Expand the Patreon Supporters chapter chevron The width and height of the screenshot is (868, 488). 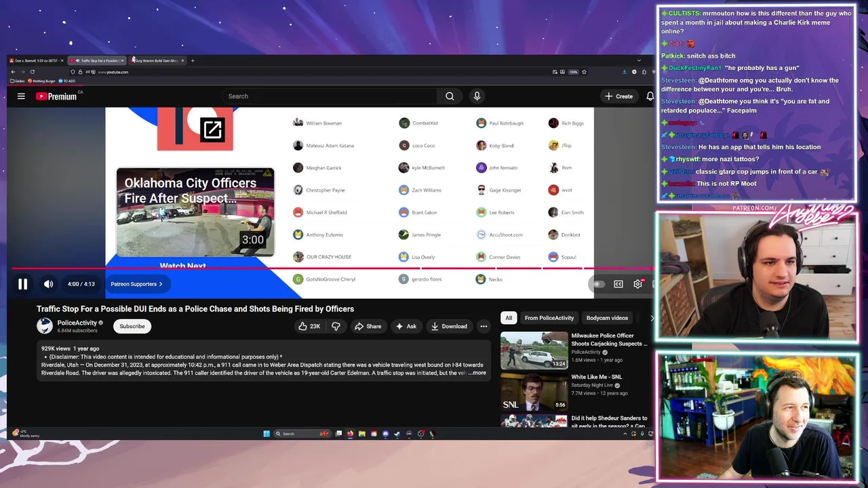161,284
